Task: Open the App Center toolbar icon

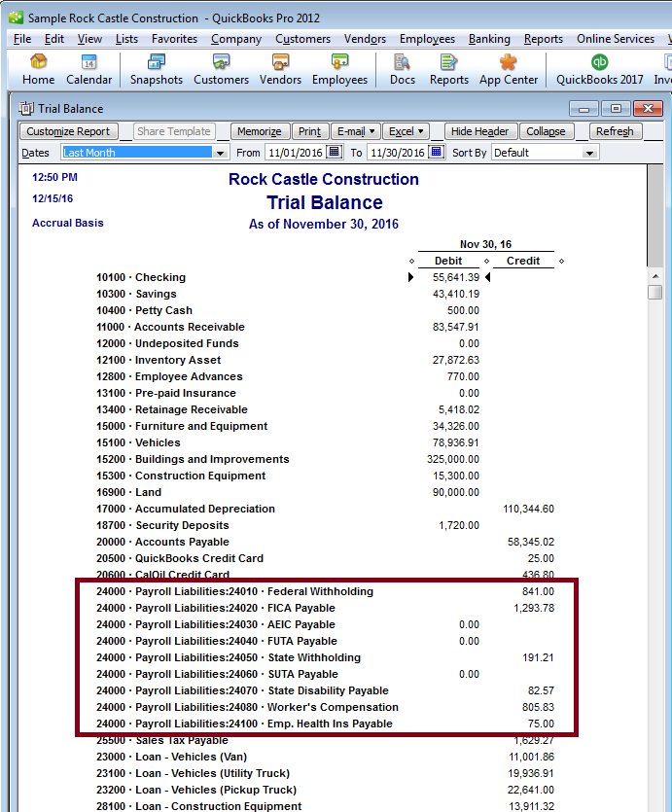Action: [509, 69]
